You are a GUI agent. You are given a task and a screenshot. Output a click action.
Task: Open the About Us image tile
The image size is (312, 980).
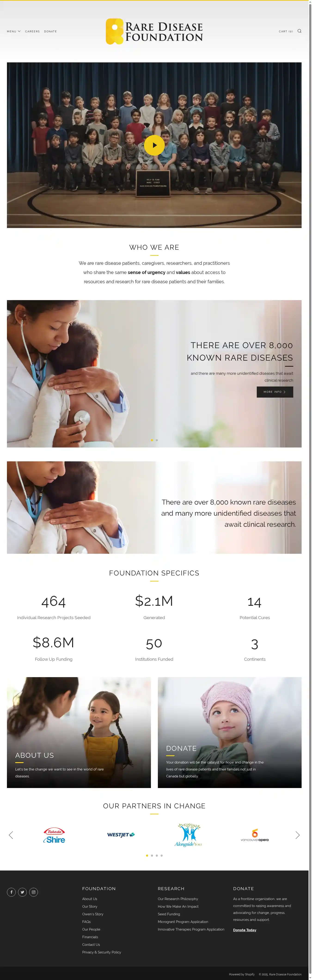pyautogui.click(x=79, y=732)
